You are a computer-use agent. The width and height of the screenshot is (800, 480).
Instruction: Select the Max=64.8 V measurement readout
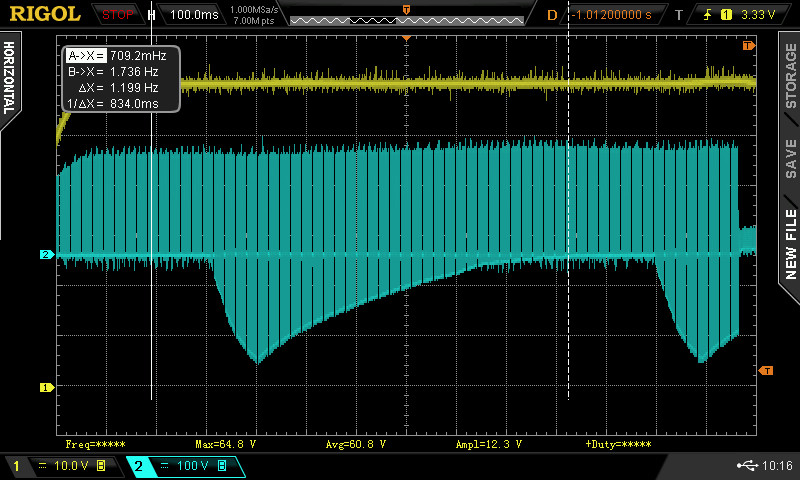(x=225, y=442)
